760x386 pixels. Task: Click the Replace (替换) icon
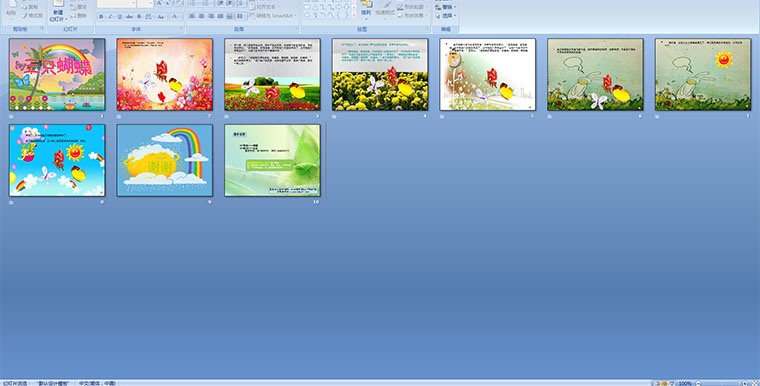click(x=445, y=7)
